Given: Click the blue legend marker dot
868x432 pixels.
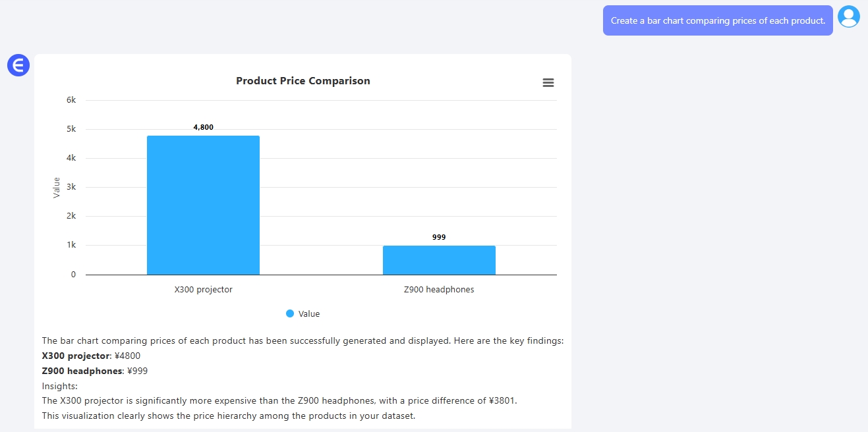Looking at the screenshot, I should tap(290, 314).
